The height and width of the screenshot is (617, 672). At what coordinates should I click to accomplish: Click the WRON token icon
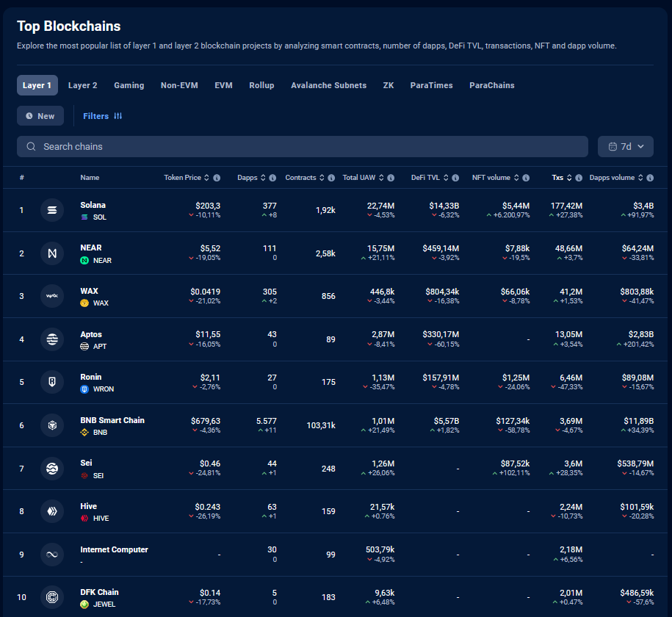click(x=84, y=389)
